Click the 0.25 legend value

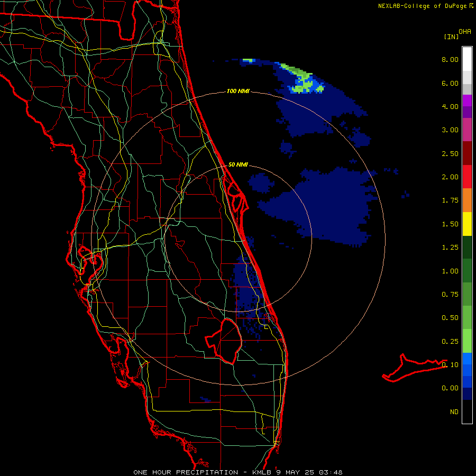pos(450,342)
